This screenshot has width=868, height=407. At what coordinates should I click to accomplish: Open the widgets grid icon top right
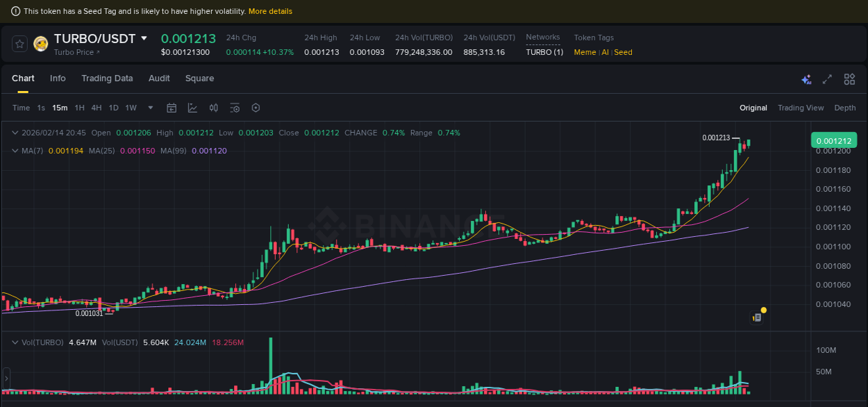point(849,80)
